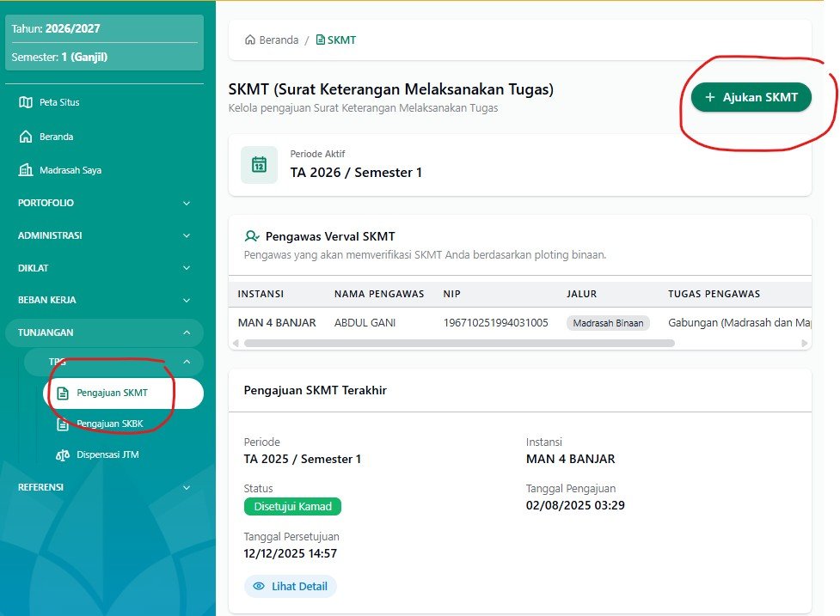840x616 pixels.
Task: Click the Pengawas Verval SKMT user icon
Action: coord(252,236)
